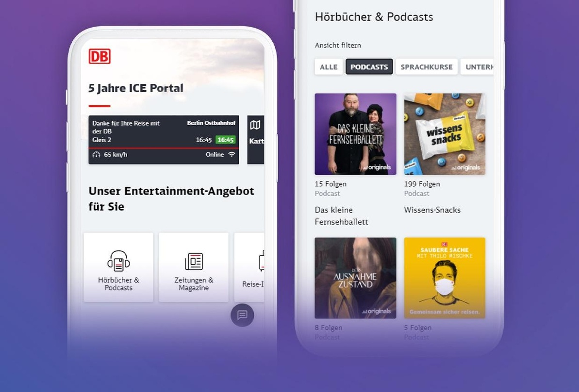Image resolution: width=579 pixels, height=392 pixels.
Task: Open the Saubere Sache podcast cover
Action: click(445, 278)
